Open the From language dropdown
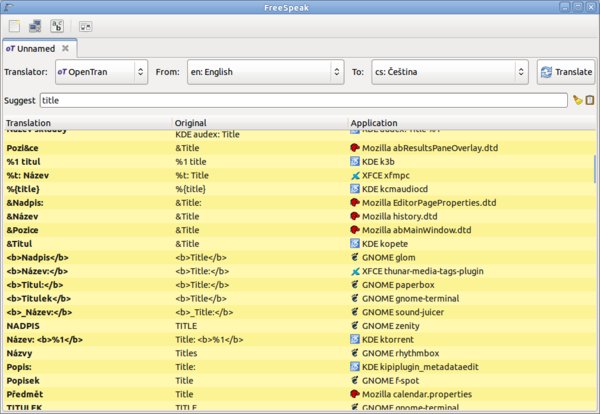The height and width of the screenshot is (414, 600). [266, 72]
